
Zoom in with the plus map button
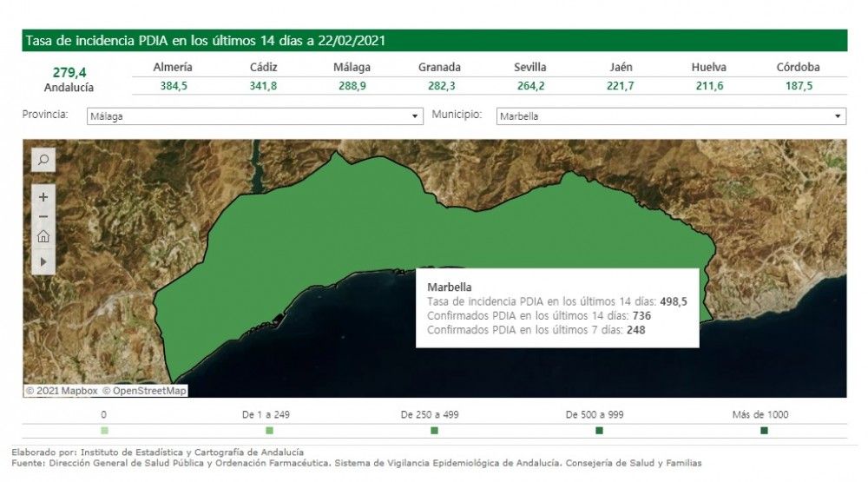click(x=43, y=196)
